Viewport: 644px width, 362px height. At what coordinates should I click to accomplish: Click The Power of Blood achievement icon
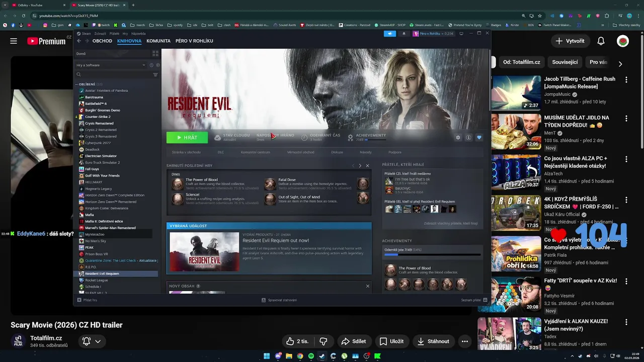(178, 184)
